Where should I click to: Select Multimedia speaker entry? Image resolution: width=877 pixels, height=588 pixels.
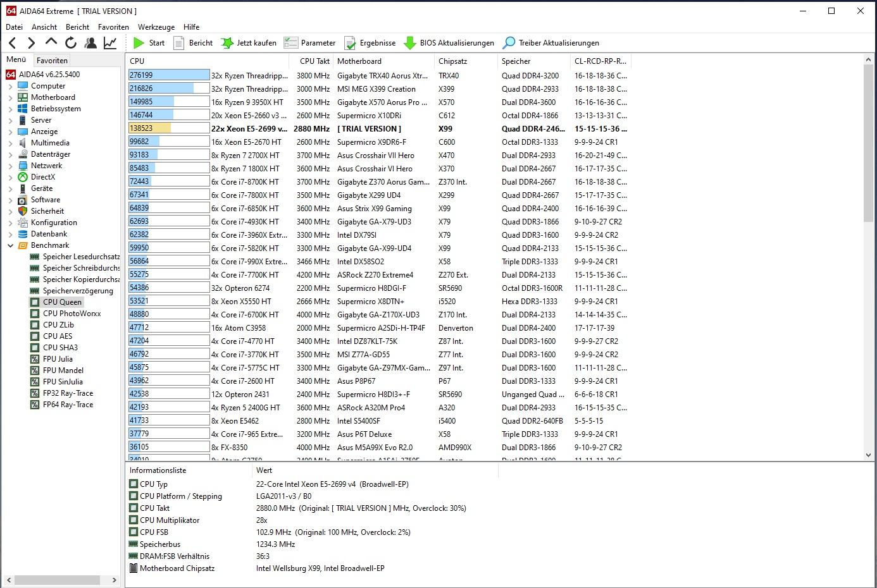[x=50, y=143]
